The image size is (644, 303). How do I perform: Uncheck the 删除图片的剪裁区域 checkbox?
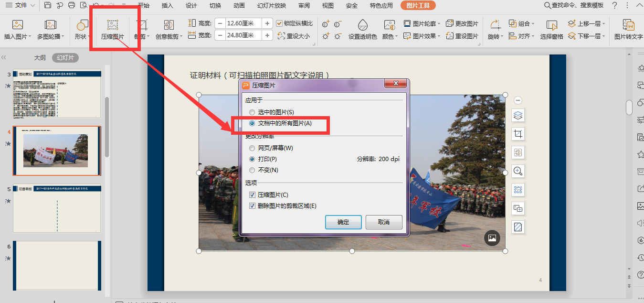point(253,206)
